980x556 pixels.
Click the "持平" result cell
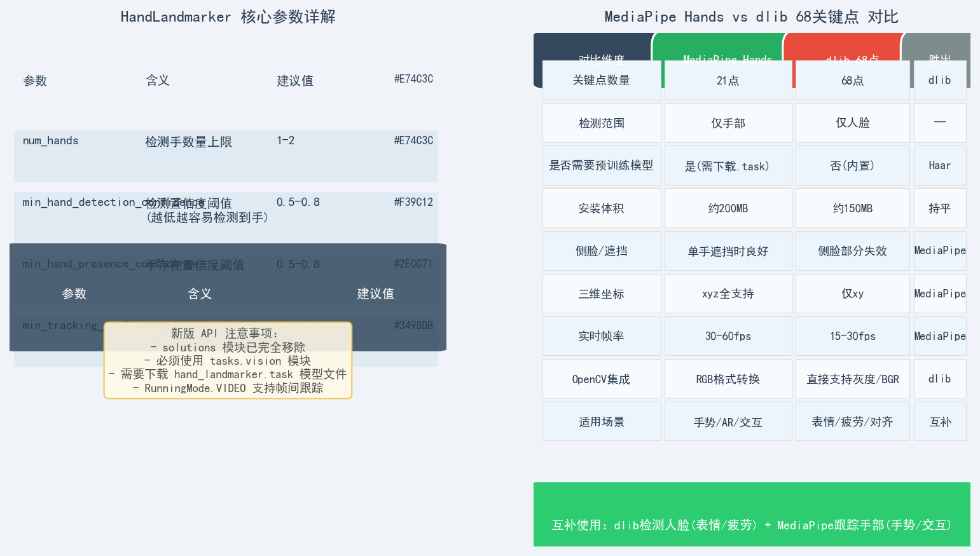tap(940, 208)
